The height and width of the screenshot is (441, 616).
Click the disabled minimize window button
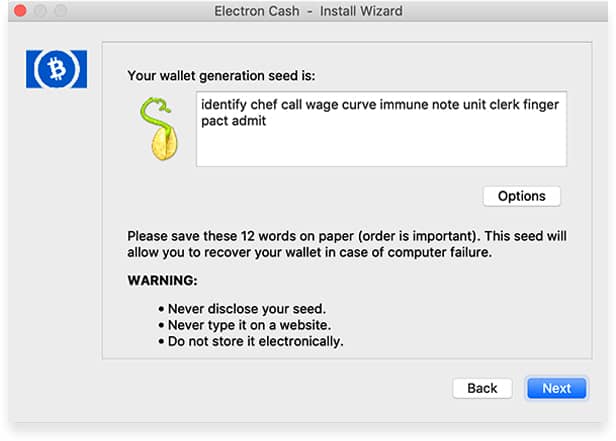coord(40,11)
